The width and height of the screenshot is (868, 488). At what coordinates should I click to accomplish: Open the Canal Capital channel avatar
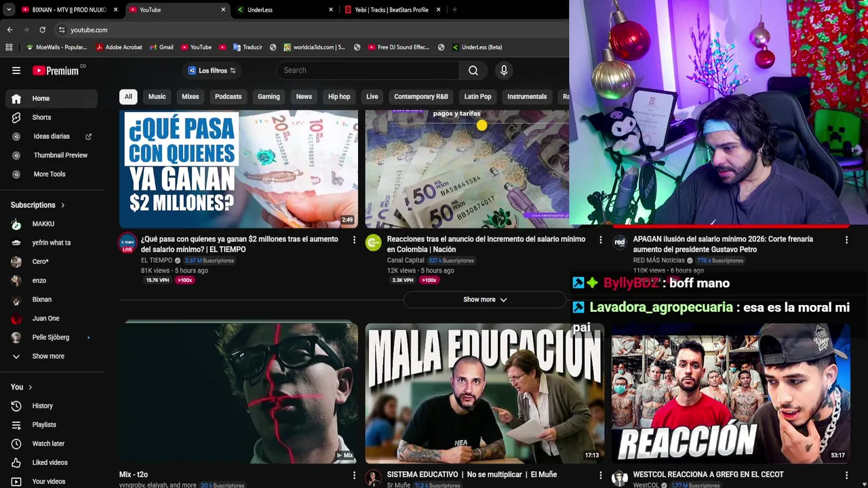(374, 243)
